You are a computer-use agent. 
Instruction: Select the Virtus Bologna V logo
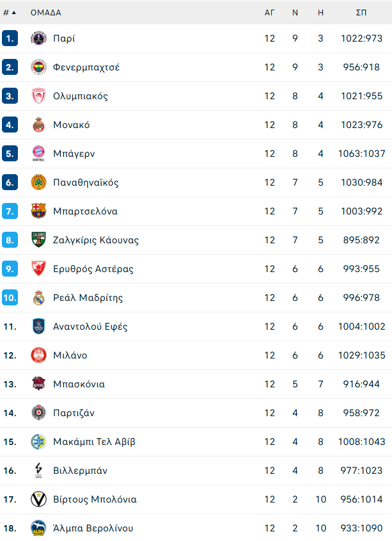[38, 499]
